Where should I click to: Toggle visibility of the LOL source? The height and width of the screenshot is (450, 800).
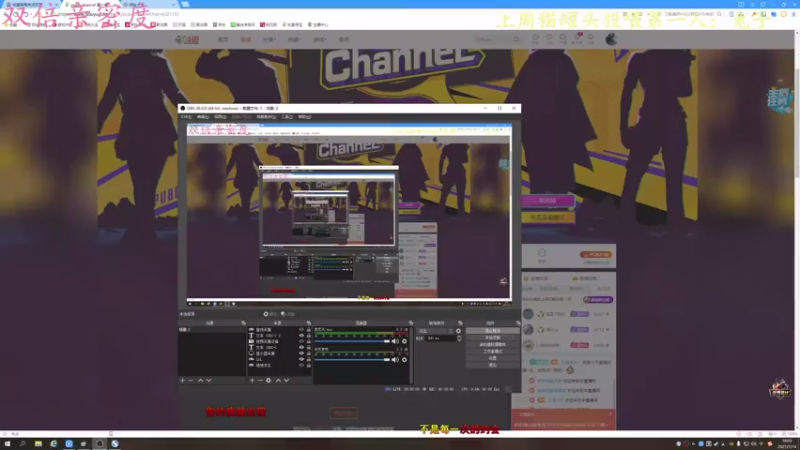click(301, 359)
